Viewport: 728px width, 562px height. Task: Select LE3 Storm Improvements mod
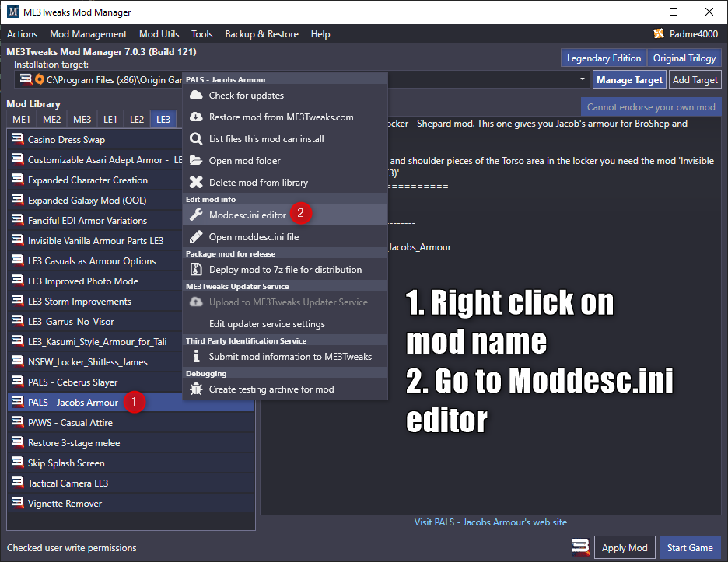[95, 301]
